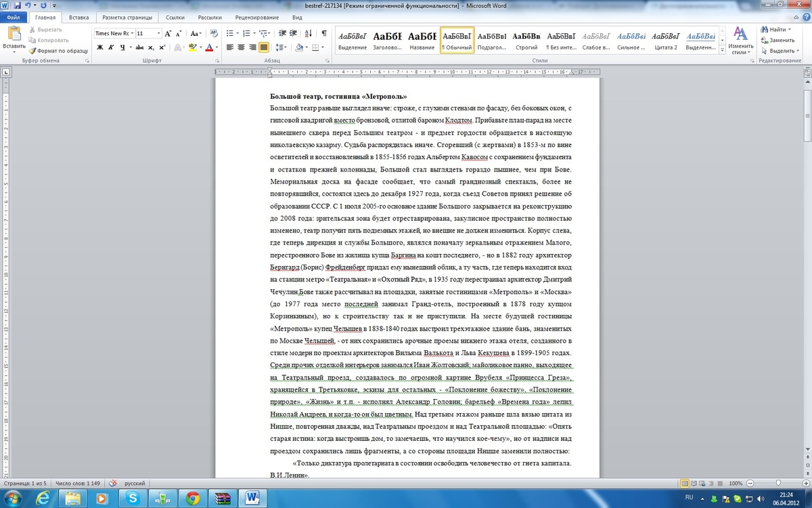The height and width of the screenshot is (508, 812).
Task: Open the Select (Выделить) dropdown
Action: pos(778,51)
